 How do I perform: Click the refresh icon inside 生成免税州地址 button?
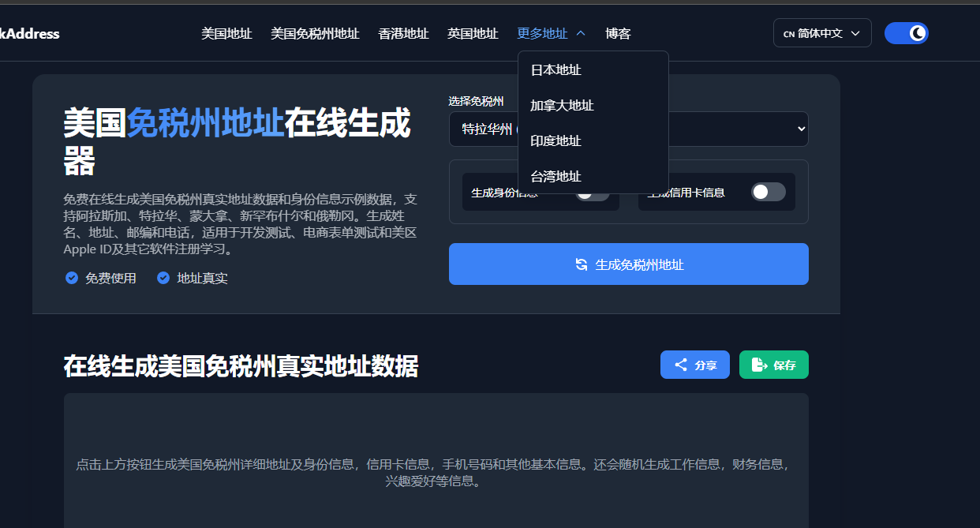point(582,264)
